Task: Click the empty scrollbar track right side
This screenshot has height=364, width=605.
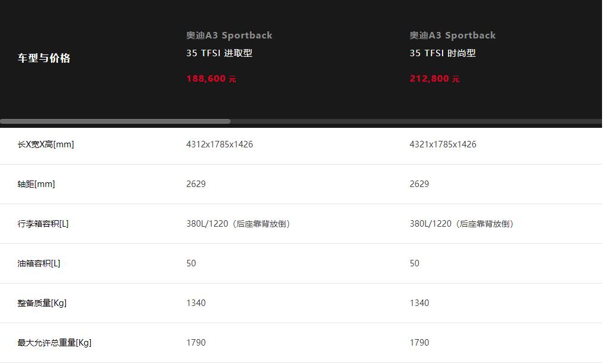Action: coord(417,121)
